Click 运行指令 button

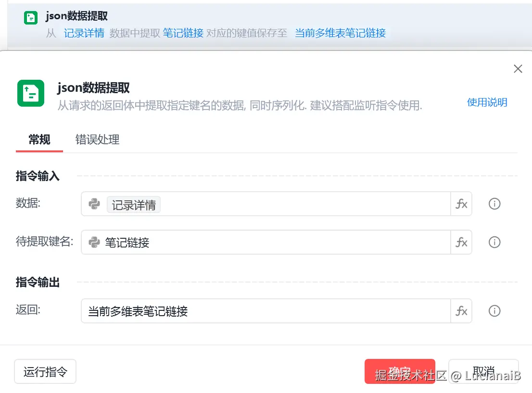pyautogui.click(x=45, y=372)
